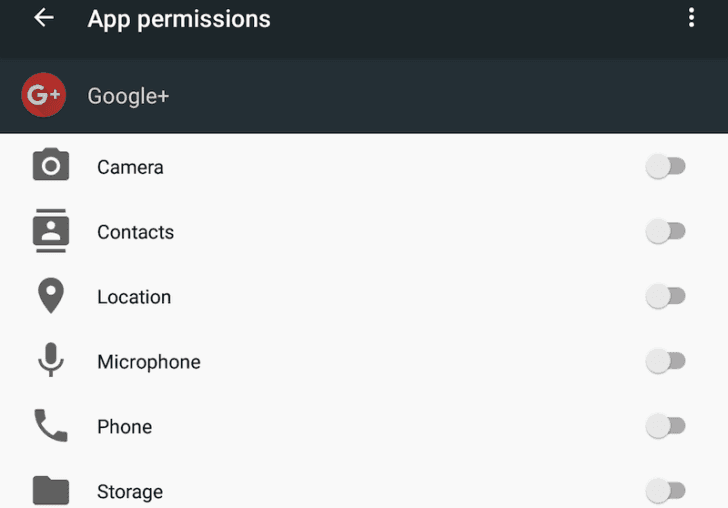This screenshot has height=508, width=728.
Task: Turn on the Contacts permission switch
Action: click(x=666, y=231)
